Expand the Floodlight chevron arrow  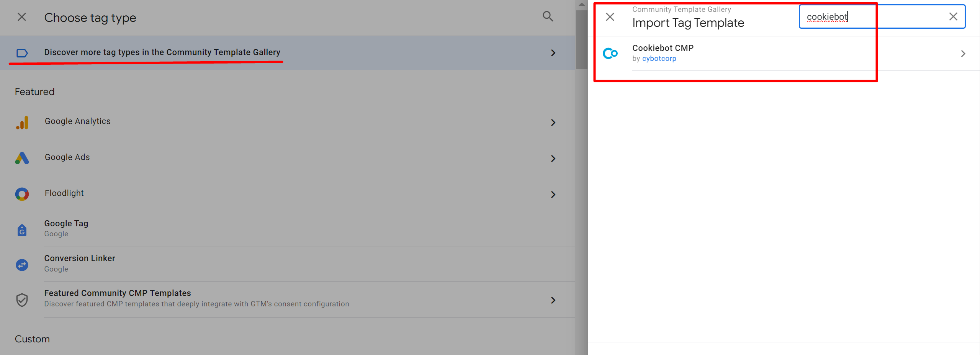pos(553,195)
